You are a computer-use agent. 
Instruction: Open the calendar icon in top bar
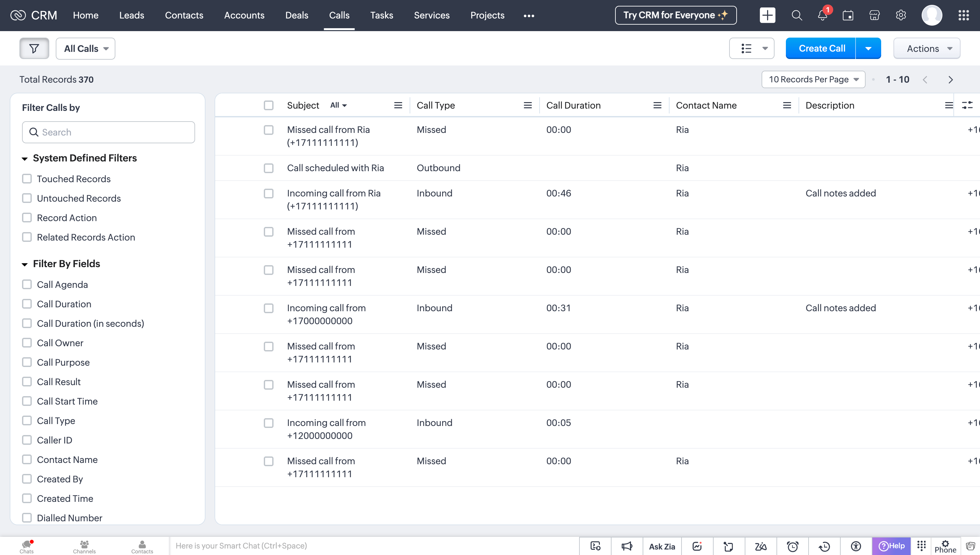(x=848, y=16)
